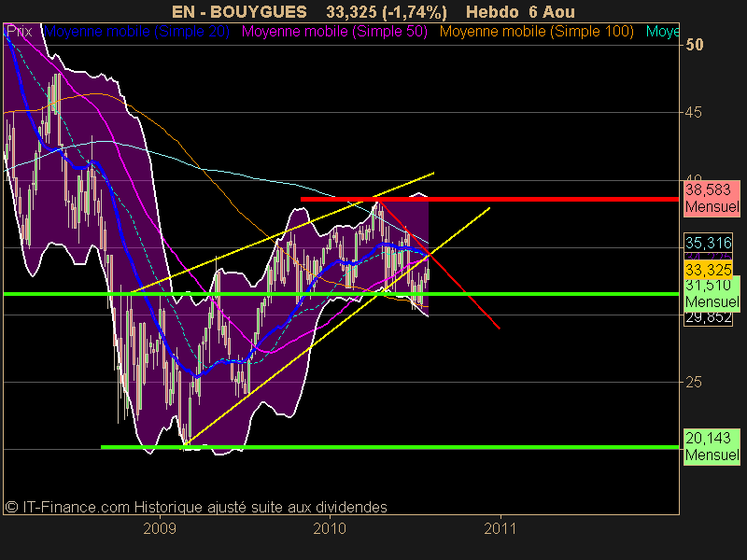Click the IT-Finance.com copyright notice
747x560 pixels.
pos(196,507)
